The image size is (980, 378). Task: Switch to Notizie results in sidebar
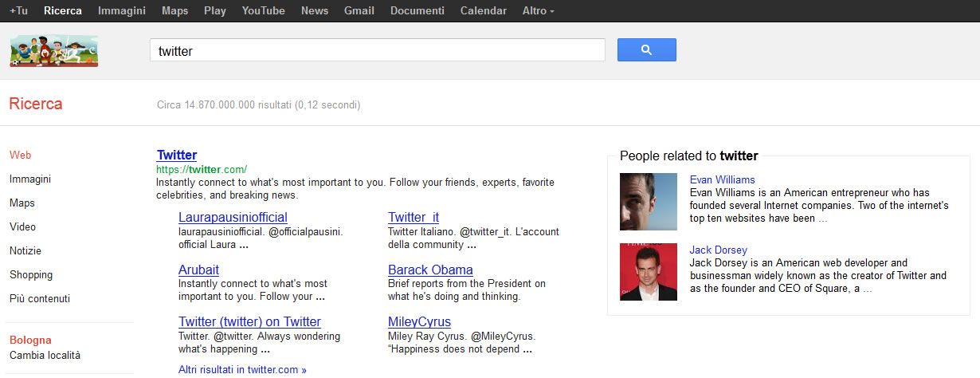tap(25, 251)
